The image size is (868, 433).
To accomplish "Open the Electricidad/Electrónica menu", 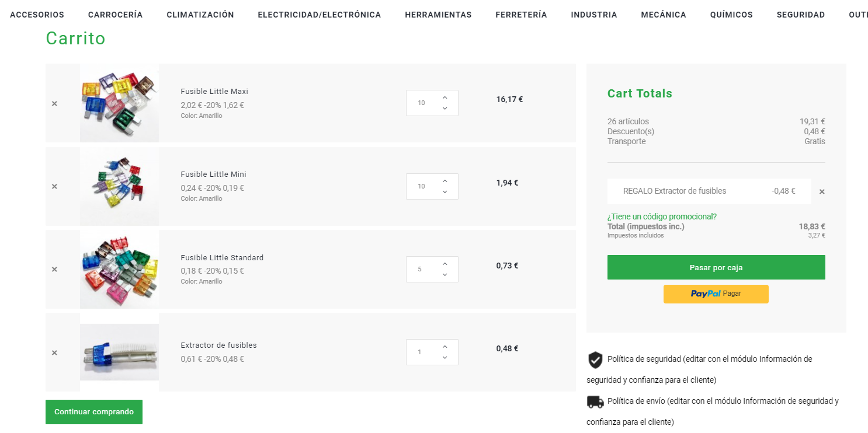I will [x=320, y=15].
